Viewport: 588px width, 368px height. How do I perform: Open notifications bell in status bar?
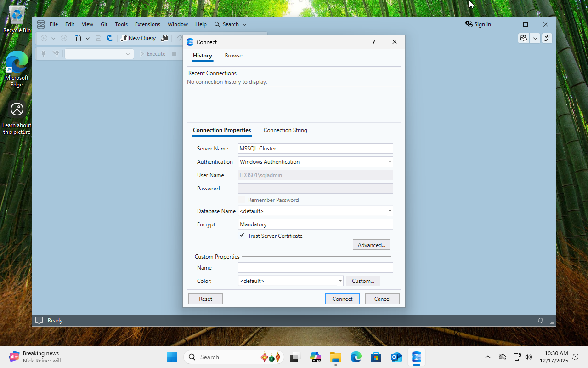coord(541,321)
